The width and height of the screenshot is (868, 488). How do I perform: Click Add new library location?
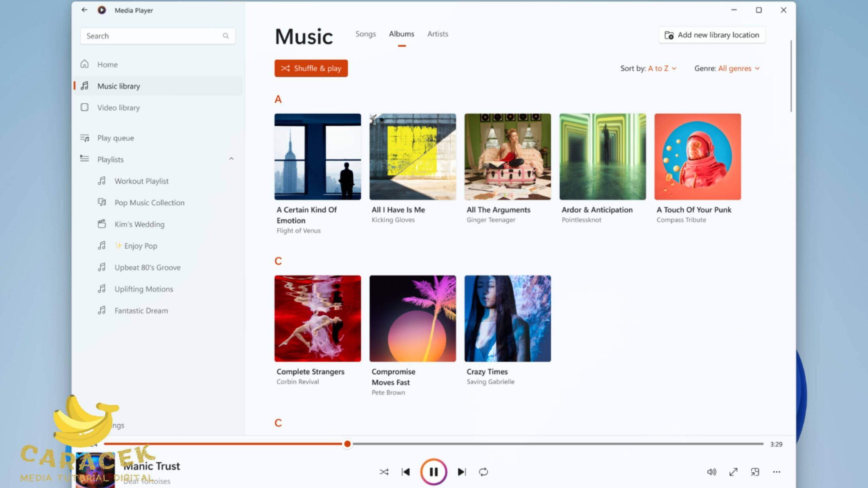click(712, 35)
